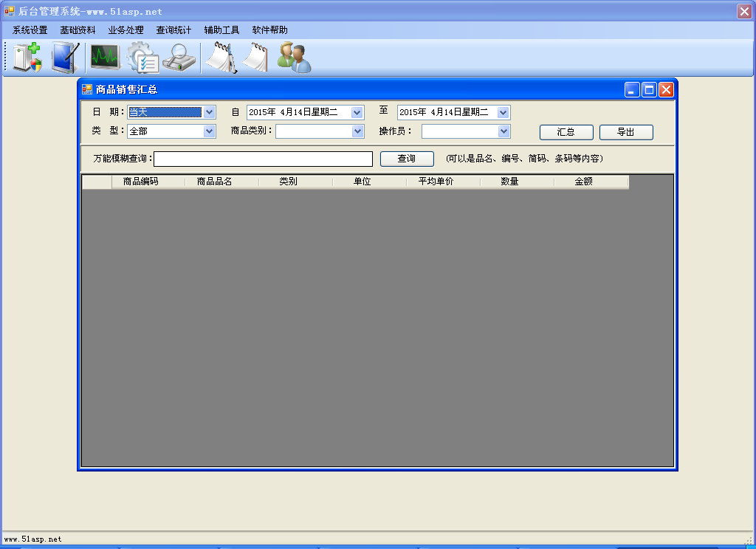
Task: Expand the 商品类别 dropdown
Action: click(x=357, y=131)
